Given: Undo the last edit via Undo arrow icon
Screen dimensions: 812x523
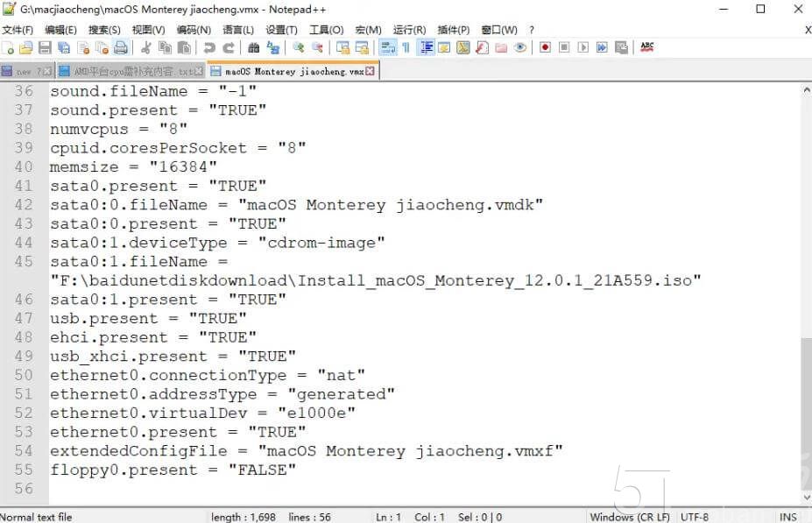Looking at the screenshot, I should click(x=208, y=48).
